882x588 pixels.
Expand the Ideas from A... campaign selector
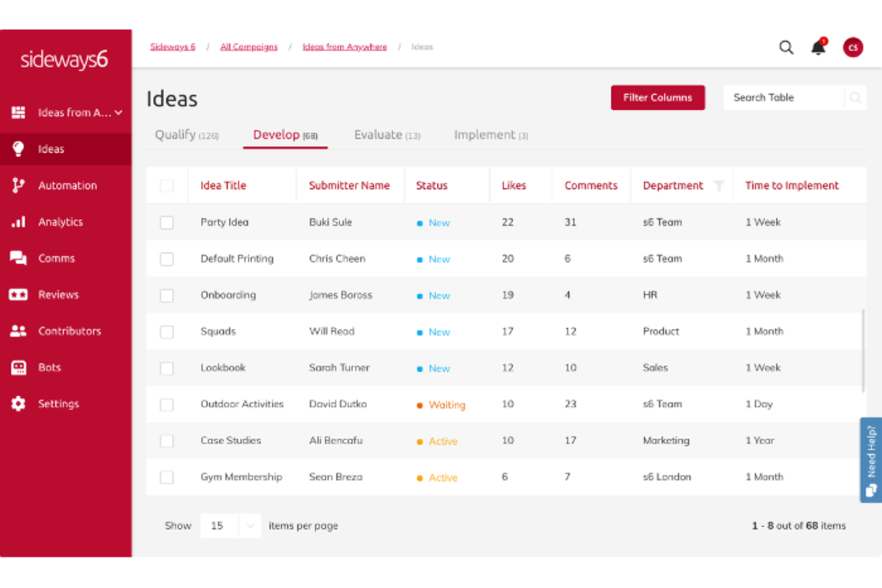(118, 112)
